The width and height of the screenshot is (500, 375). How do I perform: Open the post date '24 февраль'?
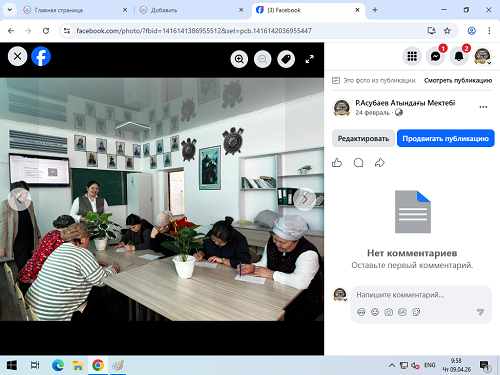(372, 113)
